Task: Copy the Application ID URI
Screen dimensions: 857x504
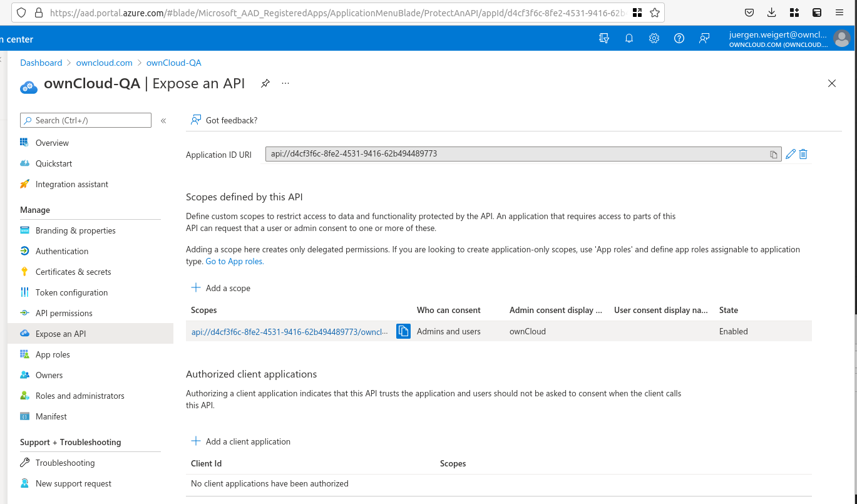Action: [773, 154]
